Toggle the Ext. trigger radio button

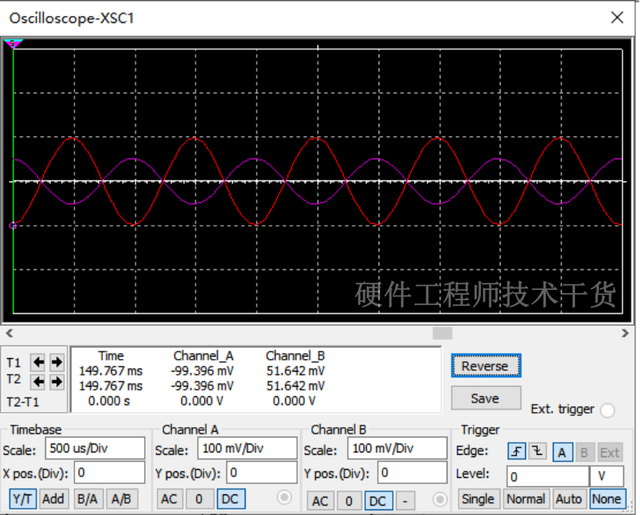tap(607, 409)
